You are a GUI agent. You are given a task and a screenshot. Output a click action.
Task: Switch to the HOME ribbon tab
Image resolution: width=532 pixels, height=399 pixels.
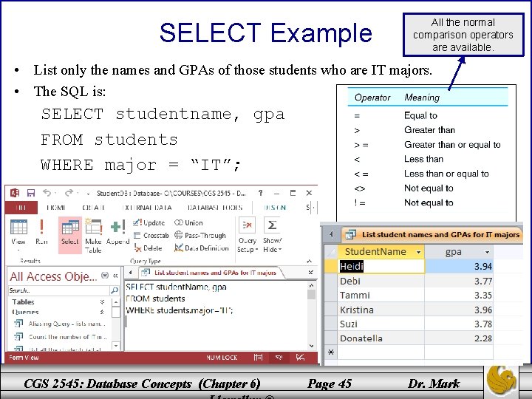(x=56, y=208)
